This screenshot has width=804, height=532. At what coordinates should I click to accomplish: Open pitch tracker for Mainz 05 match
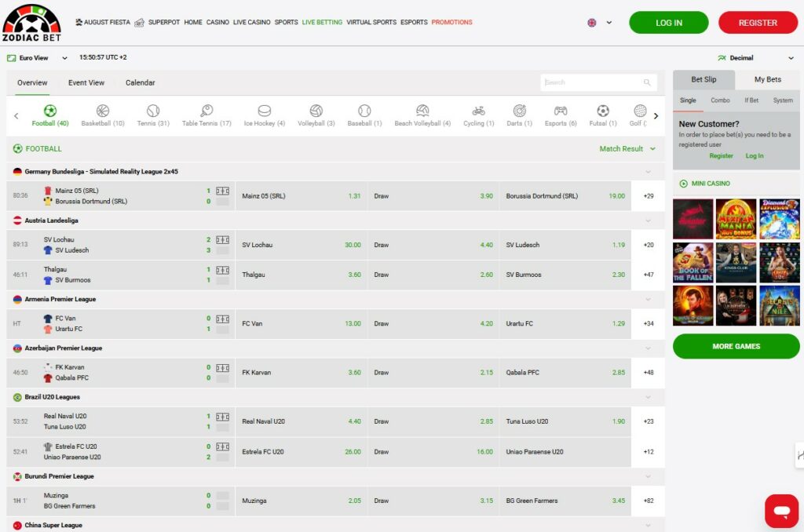pos(222,191)
